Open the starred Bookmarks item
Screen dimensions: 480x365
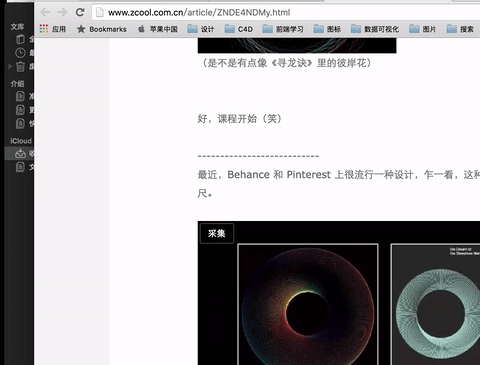pyautogui.click(x=102, y=29)
